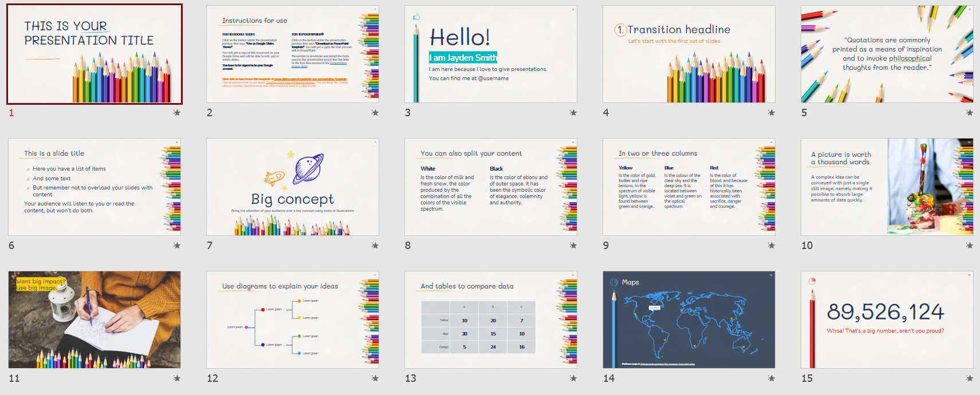Select slide 1 title thumbnail
The width and height of the screenshot is (980, 395).
pyautogui.click(x=95, y=54)
